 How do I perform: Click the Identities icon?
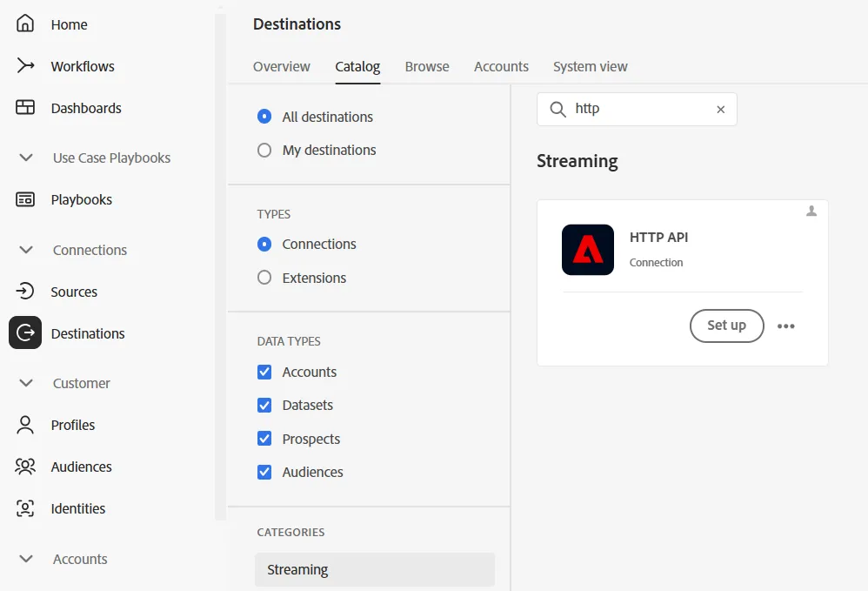point(25,508)
